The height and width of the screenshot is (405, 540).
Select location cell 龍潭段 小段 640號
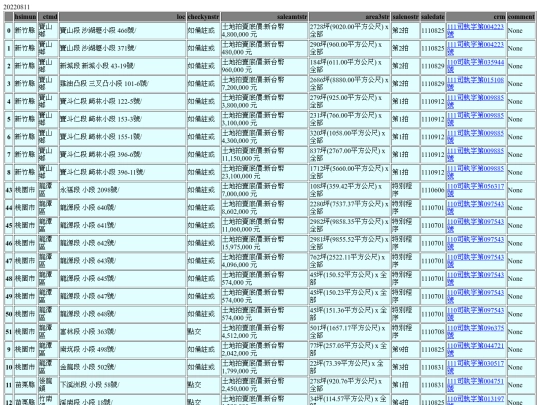[x=123, y=208]
